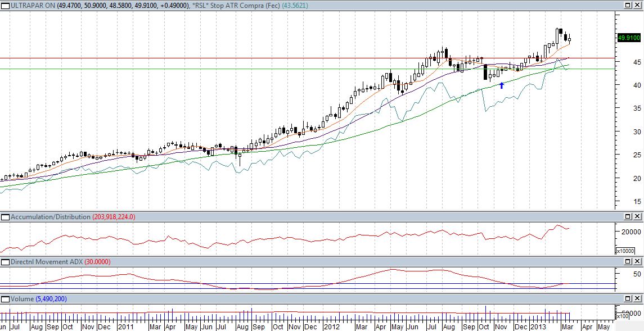Maximize the Accumulation/Distribution pane
Image resolution: width=644 pixels, height=331 pixels.
tap(628, 217)
